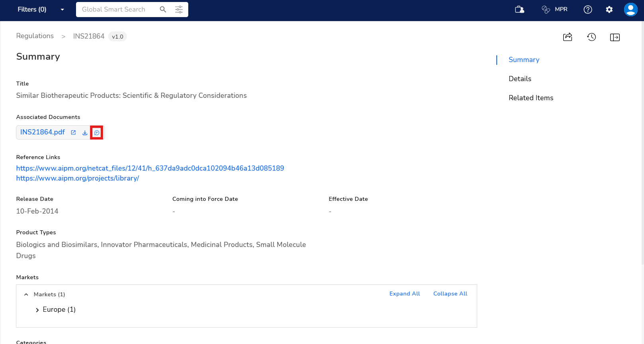644x344 pixels.
Task: Click Expand All in Markets
Action: tap(404, 293)
